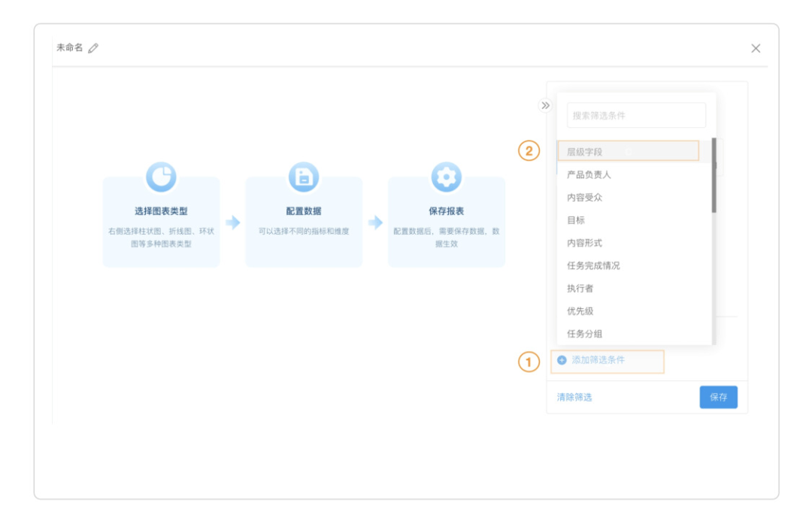Close the dialog with the X icon

click(x=756, y=48)
